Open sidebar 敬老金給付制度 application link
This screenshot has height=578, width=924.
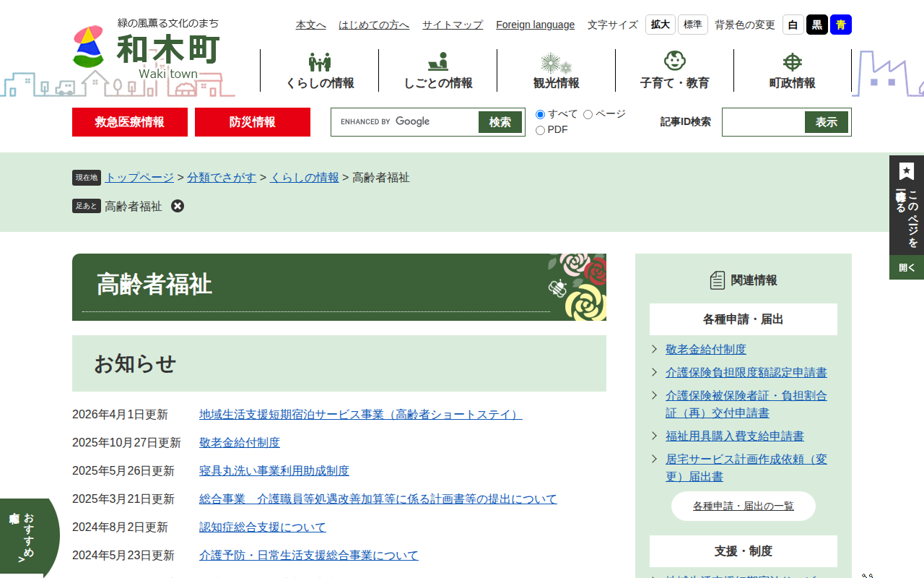point(706,349)
